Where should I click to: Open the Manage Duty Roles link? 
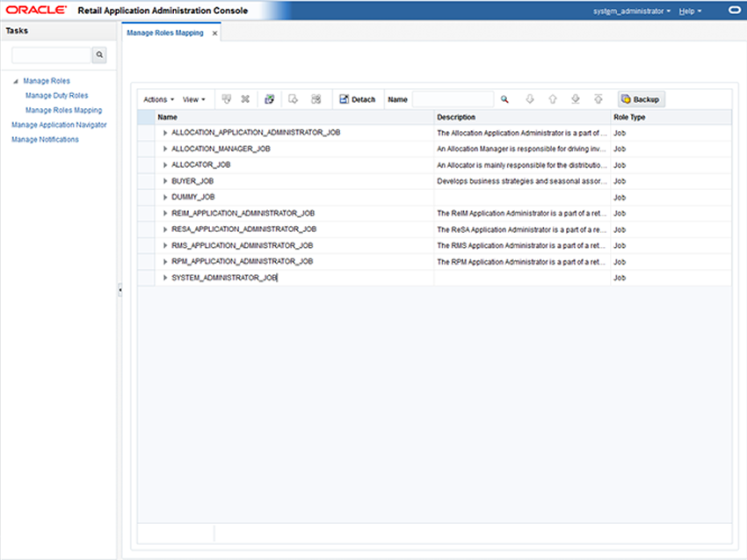pyautogui.click(x=57, y=95)
